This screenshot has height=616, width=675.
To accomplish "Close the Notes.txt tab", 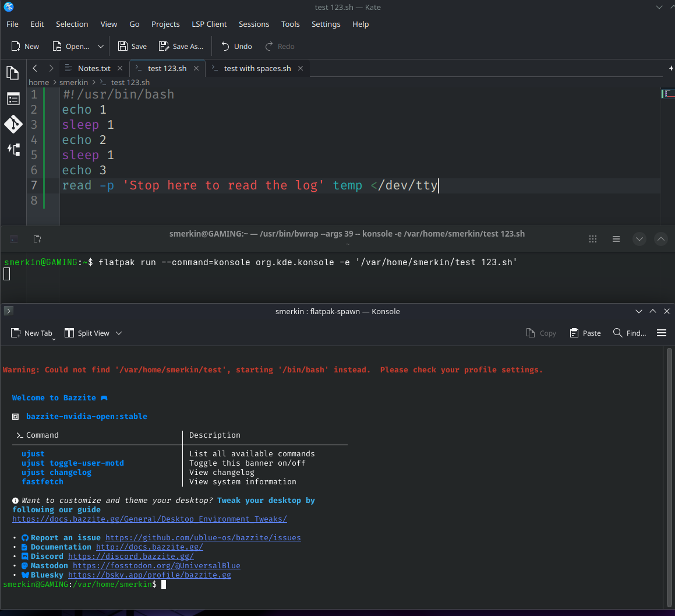I will point(120,68).
